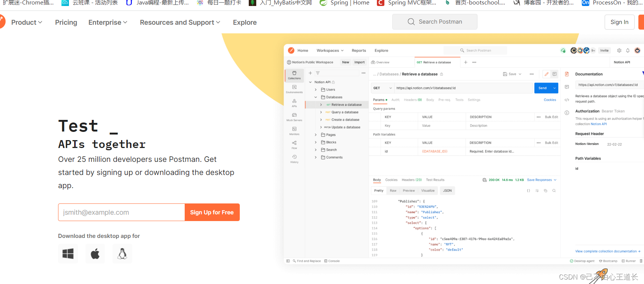Download the Linux desktop app
644x284 pixels.
point(122,254)
